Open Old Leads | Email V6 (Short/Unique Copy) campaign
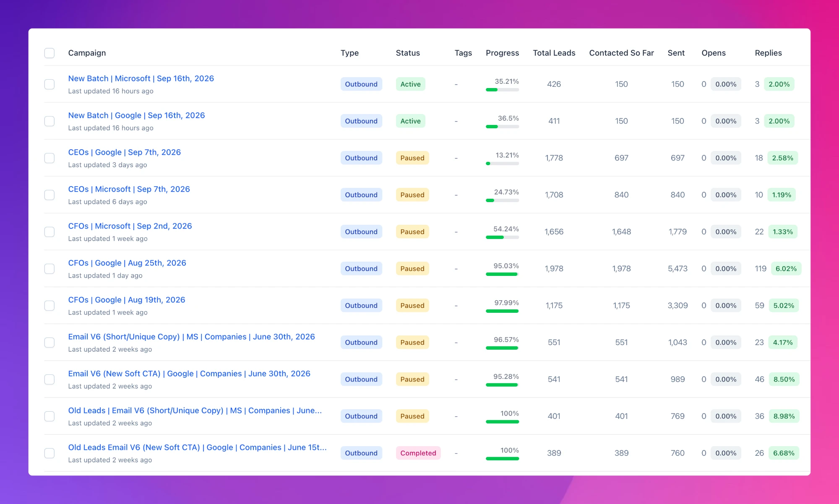Image resolution: width=839 pixels, height=504 pixels. click(x=195, y=410)
